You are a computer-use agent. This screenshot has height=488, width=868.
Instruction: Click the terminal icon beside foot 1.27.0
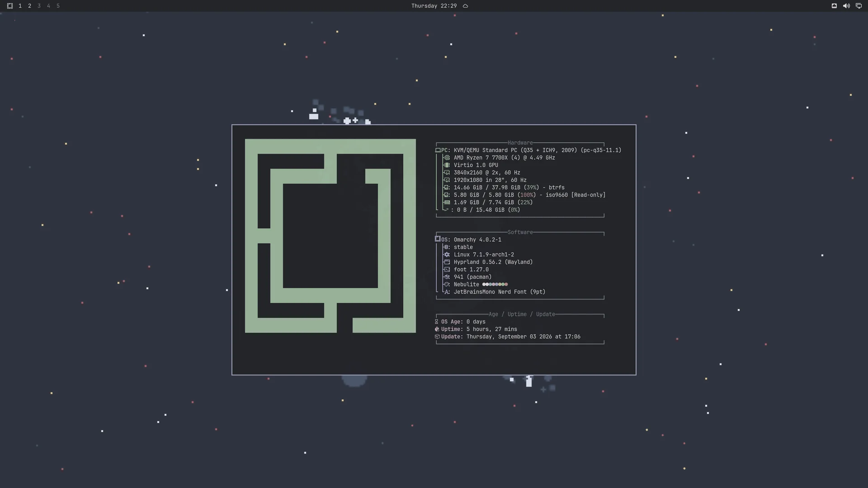(447, 270)
